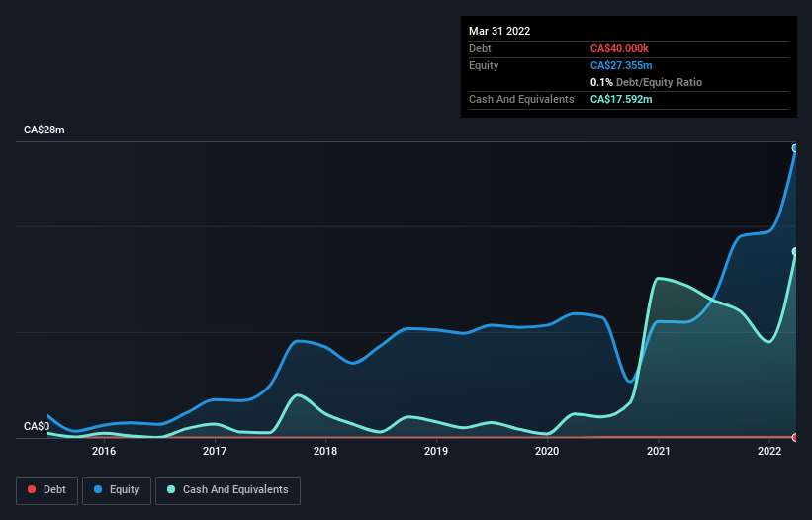Click the 0.1% Debt/Equity Ratio text
The height and width of the screenshot is (520, 812).
pyautogui.click(x=646, y=82)
